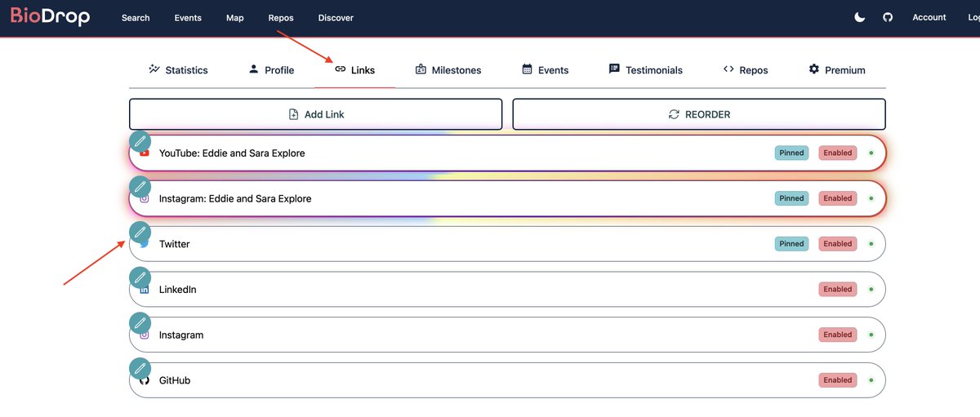
Task: Open the Discover nav item
Action: coord(336,18)
